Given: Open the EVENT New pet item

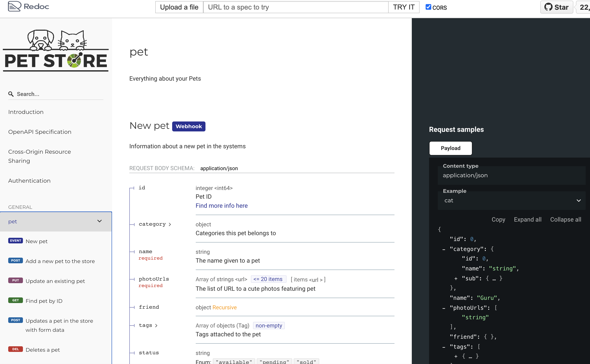Looking at the screenshot, I should point(36,241).
